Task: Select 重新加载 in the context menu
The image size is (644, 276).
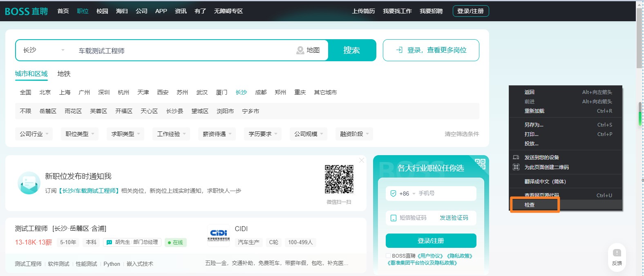Action: pos(565,111)
